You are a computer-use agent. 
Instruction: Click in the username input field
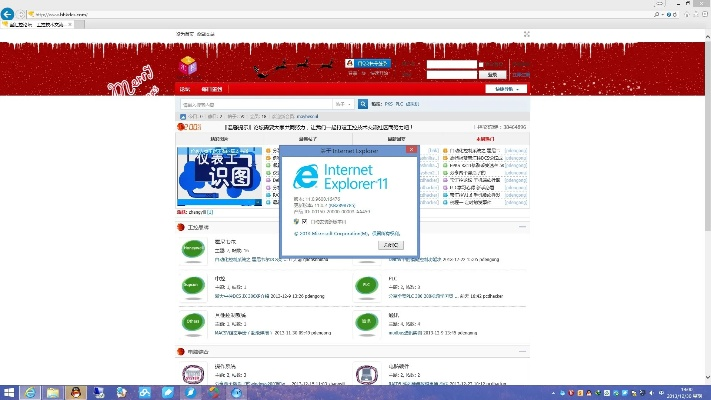[x=452, y=64]
